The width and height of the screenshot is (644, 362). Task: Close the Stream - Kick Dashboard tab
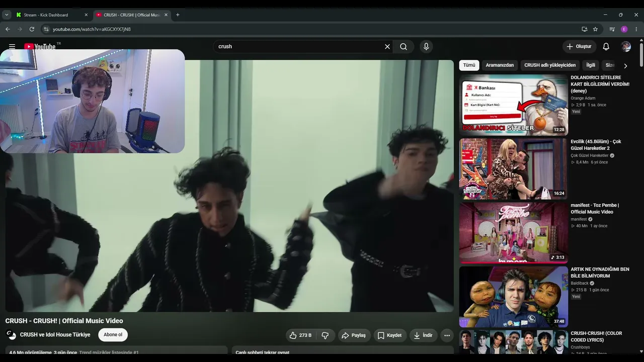coord(86,15)
